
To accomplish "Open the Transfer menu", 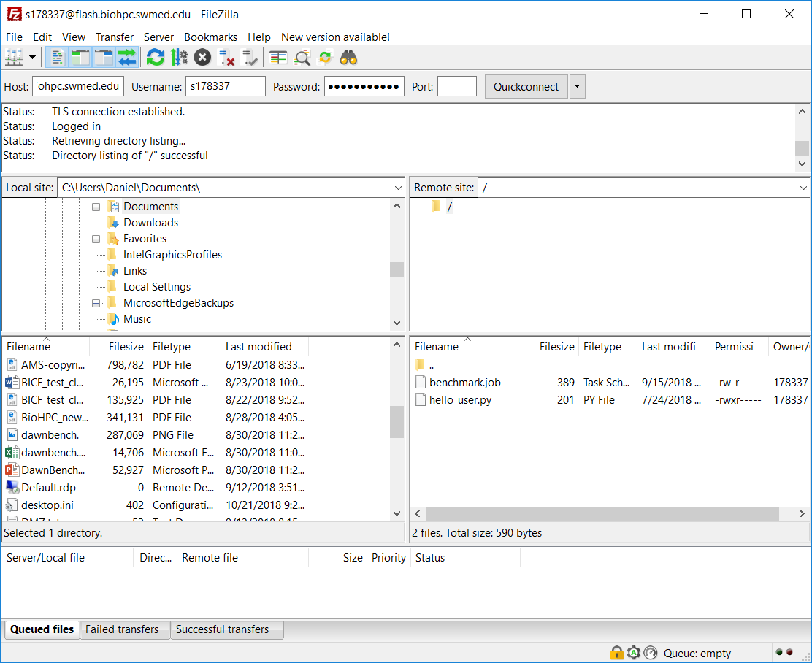I will 115,37.
